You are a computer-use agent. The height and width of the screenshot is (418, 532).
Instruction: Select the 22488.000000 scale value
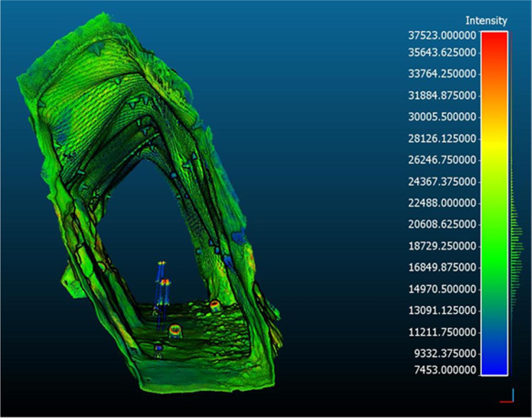pos(442,203)
